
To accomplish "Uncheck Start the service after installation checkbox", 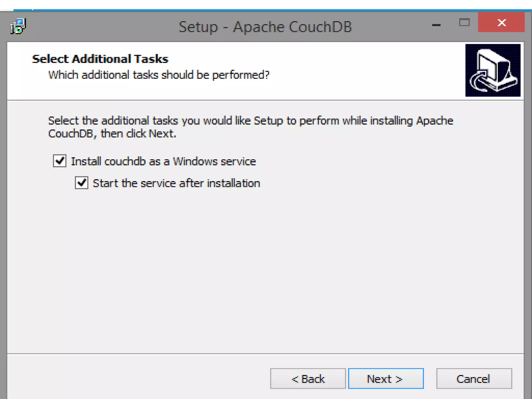I will 82,183.
